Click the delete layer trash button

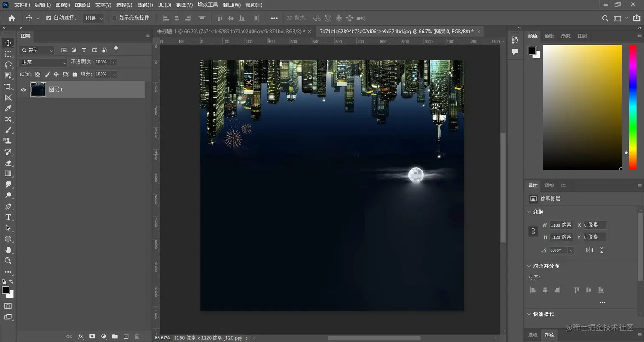point(137,336)
